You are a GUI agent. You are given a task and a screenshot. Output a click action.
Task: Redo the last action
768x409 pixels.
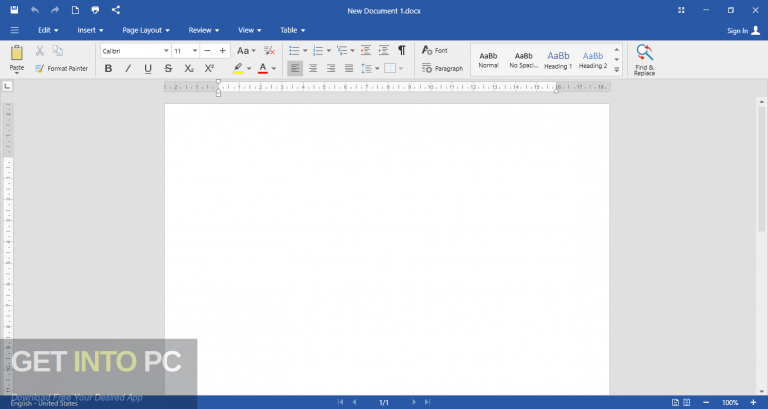55,10
